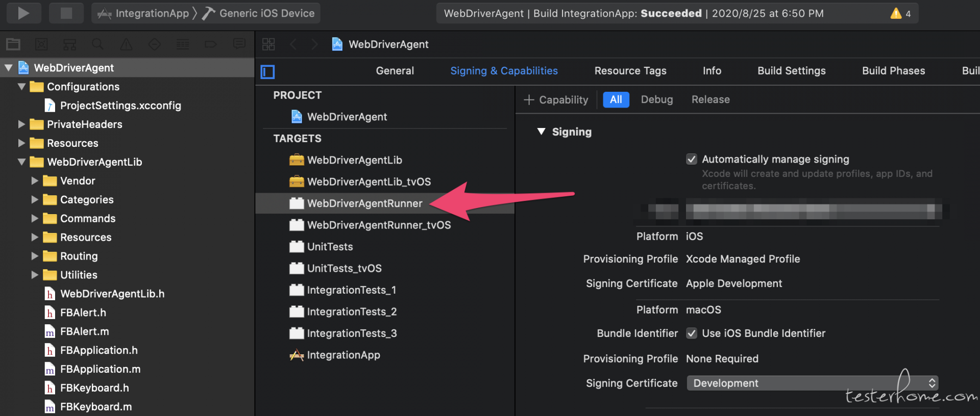Expand the Utilities folder
Viewport: 980px width, 416px height.
click(x=35, y=275)
